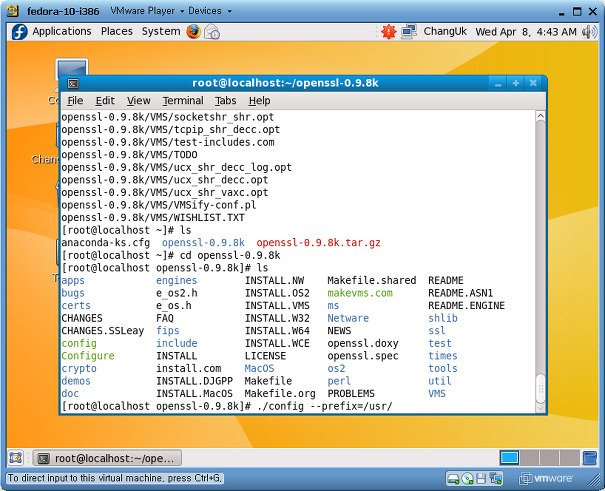Switch to the first active workspace
605x491 pixels.
[509, 458]
